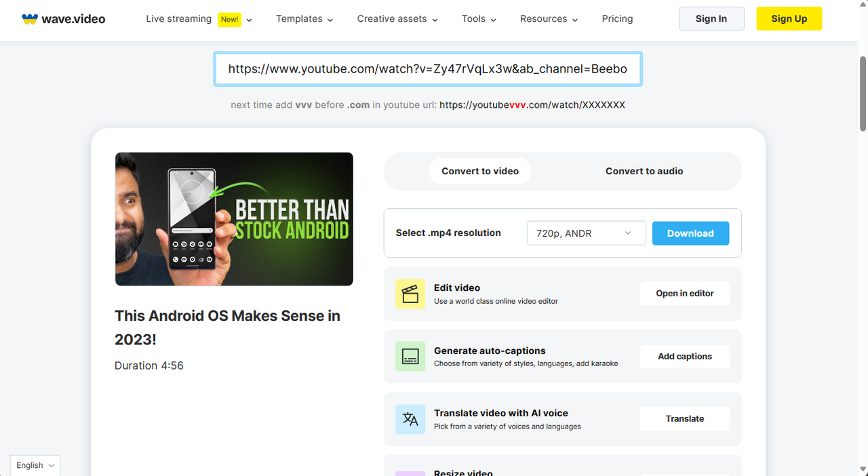
Task: Click the Translate video with AI voice heading
Action: coord(501,413)
